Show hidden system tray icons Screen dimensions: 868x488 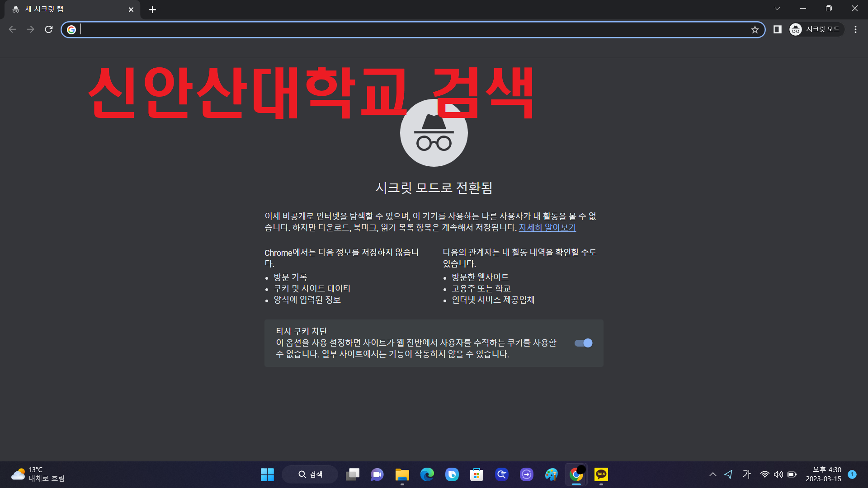point(712,474)
